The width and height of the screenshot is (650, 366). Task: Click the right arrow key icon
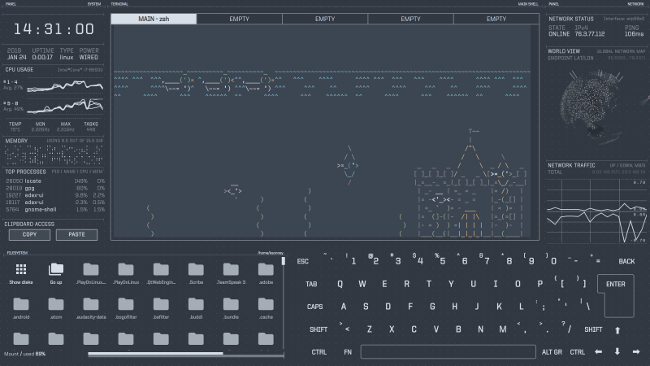(x=636, y=352)
